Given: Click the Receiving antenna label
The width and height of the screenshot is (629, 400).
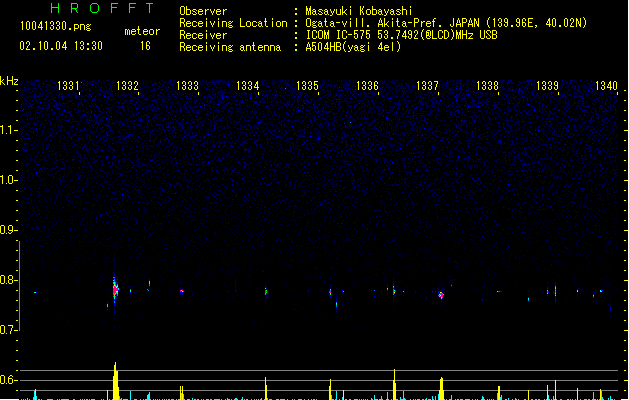Looking at the screenshot, I should [230, 47].
